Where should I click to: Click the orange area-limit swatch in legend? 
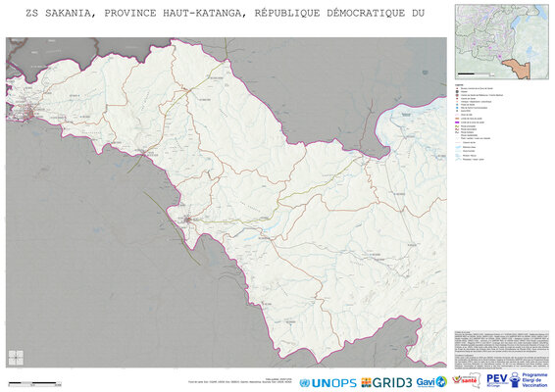click(458, 119)
